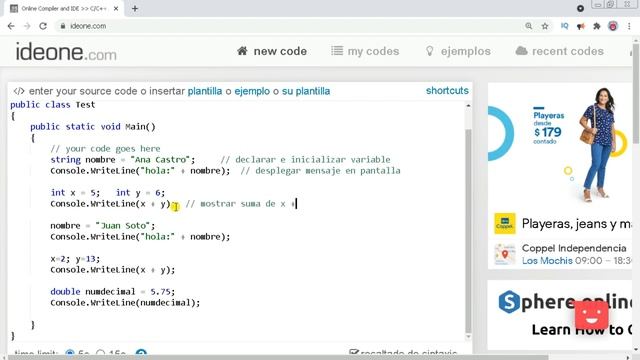Click the address bar showing ideone.com
Viewport: 640px width, 360px height.
286,26
